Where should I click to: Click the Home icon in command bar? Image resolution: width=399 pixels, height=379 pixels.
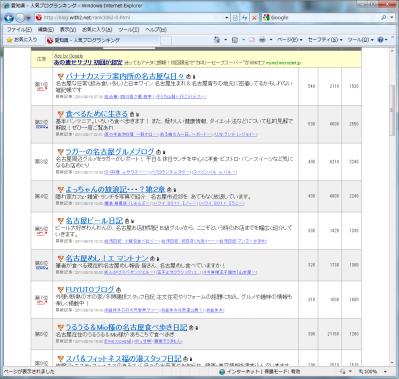(x=216, y=40)
